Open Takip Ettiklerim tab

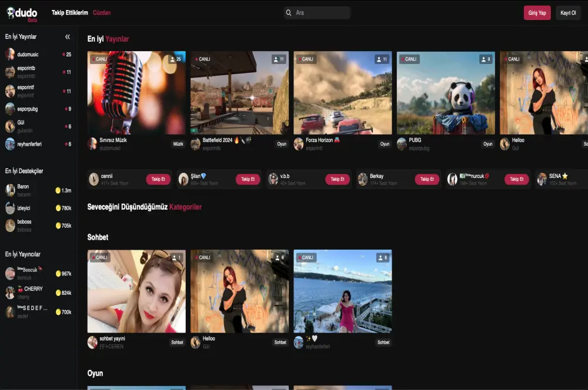tap(70, 13)
